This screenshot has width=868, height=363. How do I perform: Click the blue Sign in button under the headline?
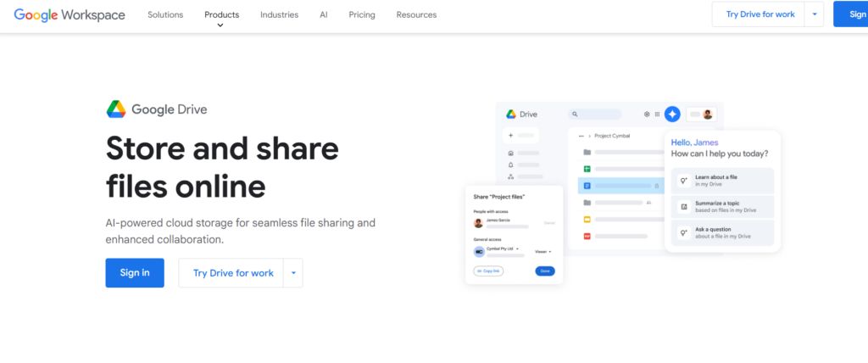135,272
